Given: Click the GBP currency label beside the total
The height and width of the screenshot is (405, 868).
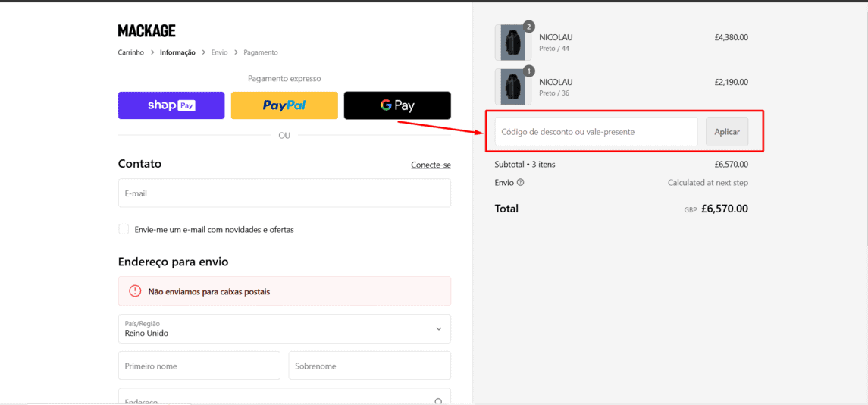Looking at the screenshot, I should [x=691, y=211].
